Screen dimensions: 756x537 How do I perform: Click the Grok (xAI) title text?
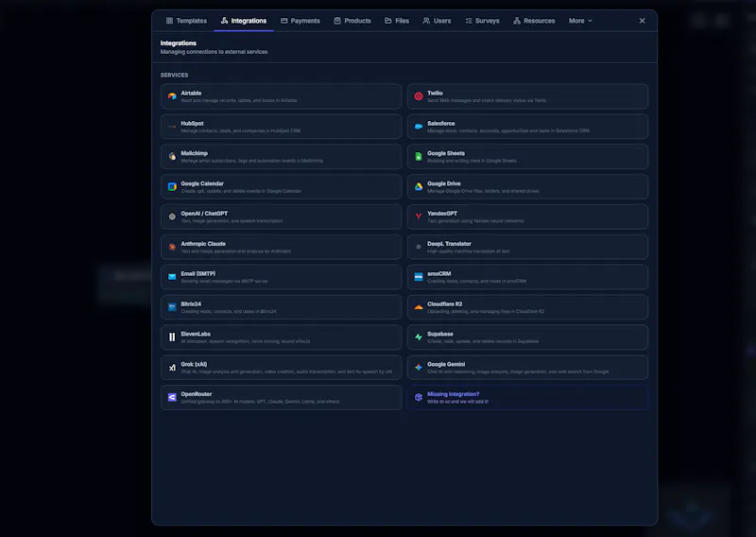pyautogui.click(x=195, y=365)
